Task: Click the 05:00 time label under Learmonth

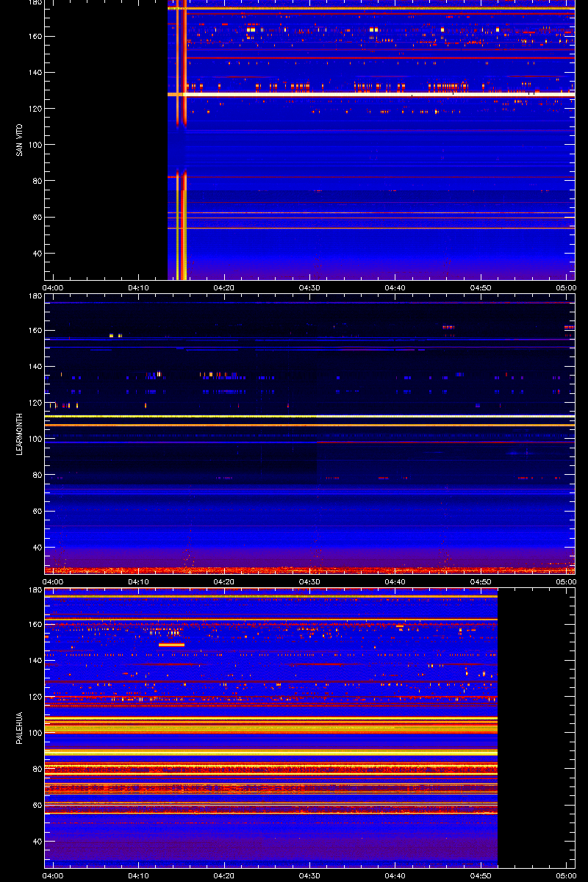Action: pyautogui.click(x=566, y=582)
